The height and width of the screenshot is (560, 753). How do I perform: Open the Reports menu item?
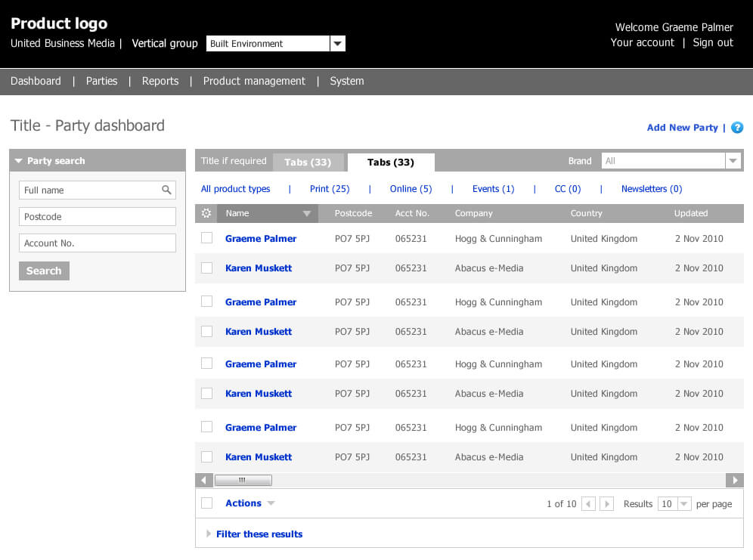pyautogui.click(x=160, y=81)
